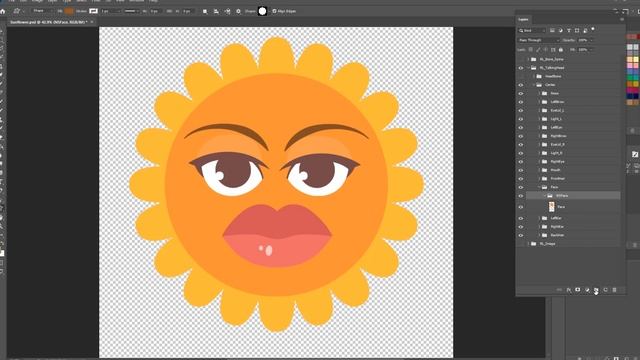The width and height of the screenshot is (640, 360).
Task: Filter layers by type layers
Action: click(569, 31)
